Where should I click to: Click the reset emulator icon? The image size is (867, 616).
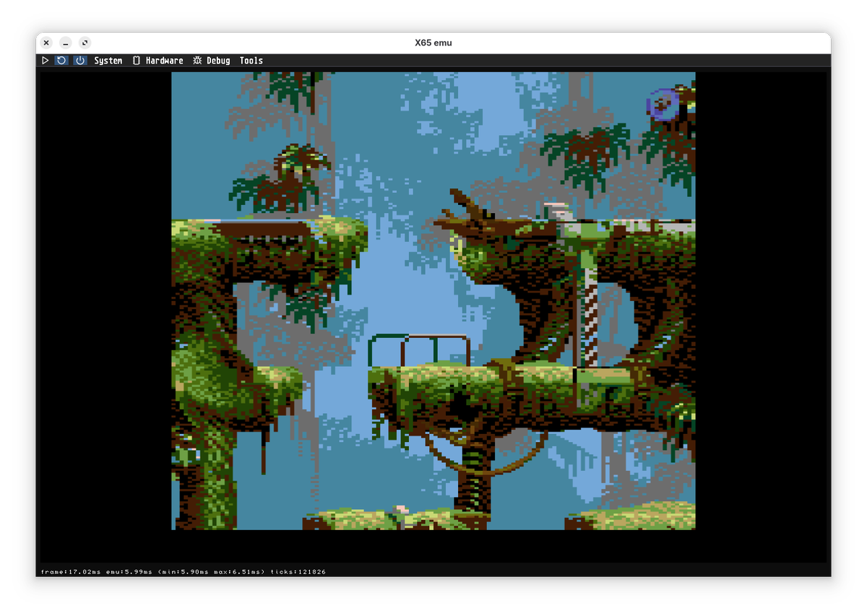coord(61,61)
